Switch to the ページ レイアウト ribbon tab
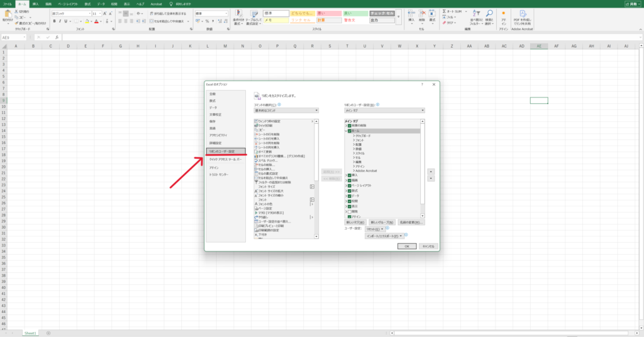This screenshot has width=644, height=337. tap(67, 3)
